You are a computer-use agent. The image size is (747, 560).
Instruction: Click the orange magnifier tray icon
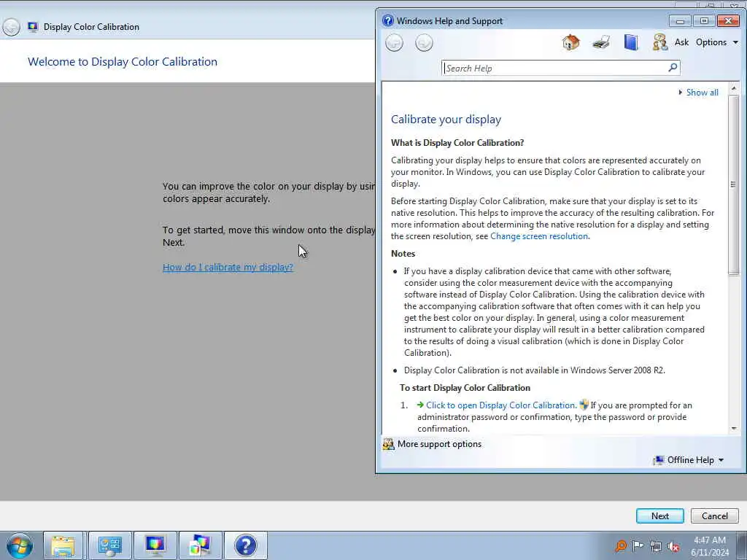[620, 545]
